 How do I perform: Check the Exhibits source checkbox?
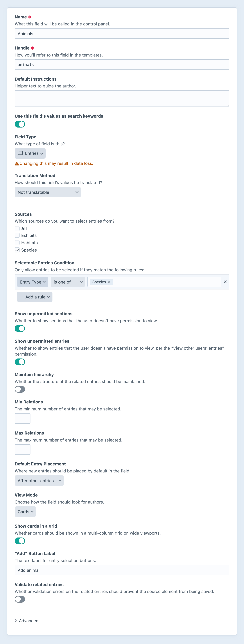click(17, 235)
